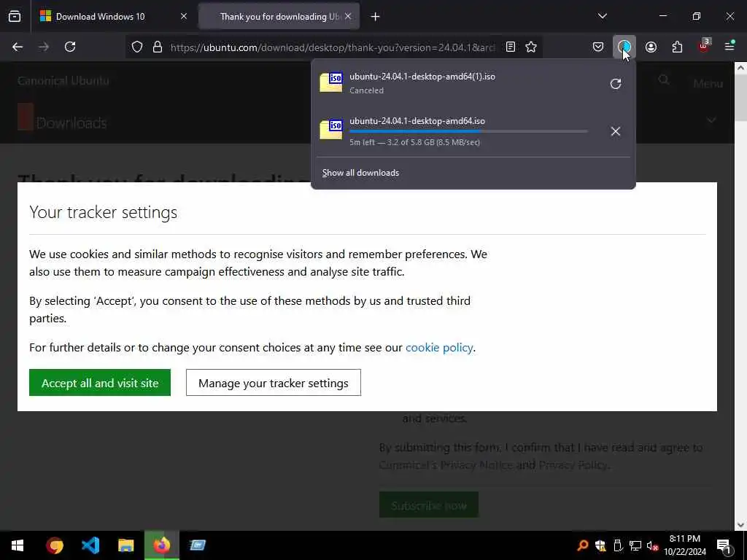The height and width of the screenshot is (560, 747).
Task: Reload the current Ubuntu page
Action: [70, 47]
